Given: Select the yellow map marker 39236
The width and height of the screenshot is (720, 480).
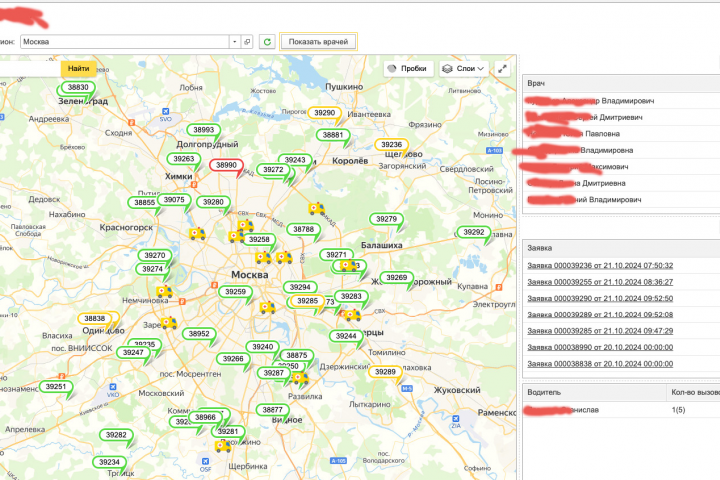Looking at the screenshot, I should [x=391, y=145].
